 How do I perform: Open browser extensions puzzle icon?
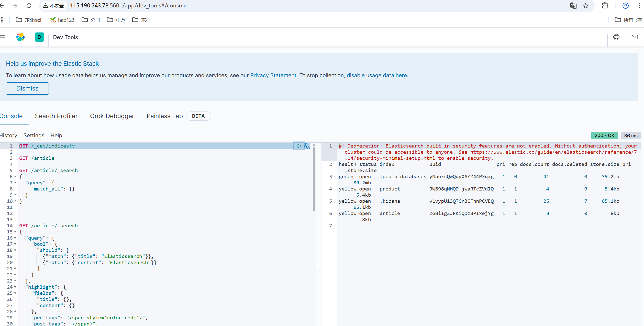click(x=605, y=6)
